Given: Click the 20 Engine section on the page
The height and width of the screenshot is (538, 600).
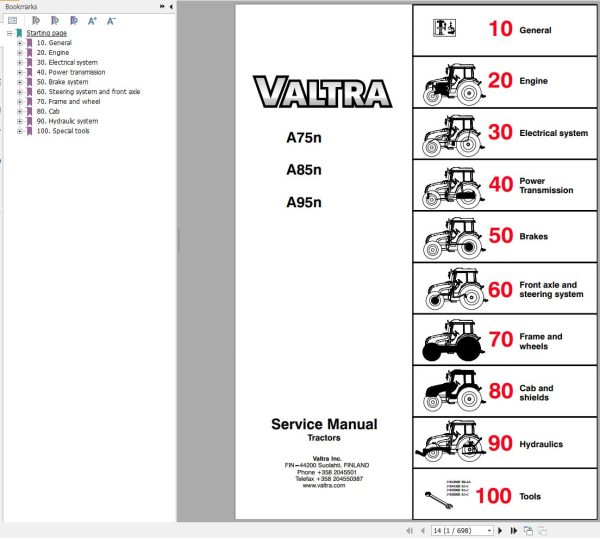Looking at the screenshot, I should pos(505,82).
